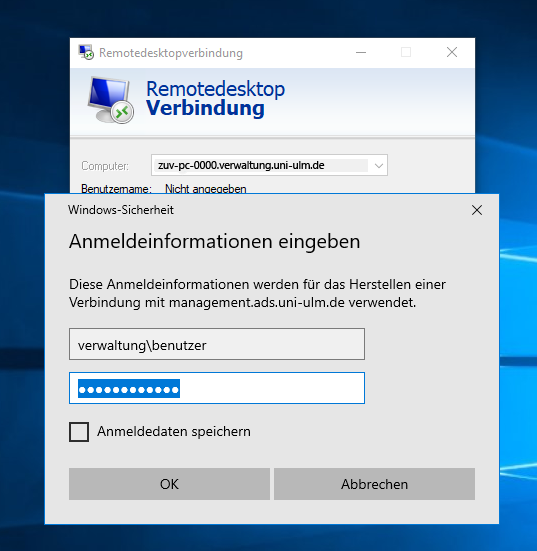This screenshot has width=537, height=551.
Task: Click into the masked password field
Action: click(217, 388)
